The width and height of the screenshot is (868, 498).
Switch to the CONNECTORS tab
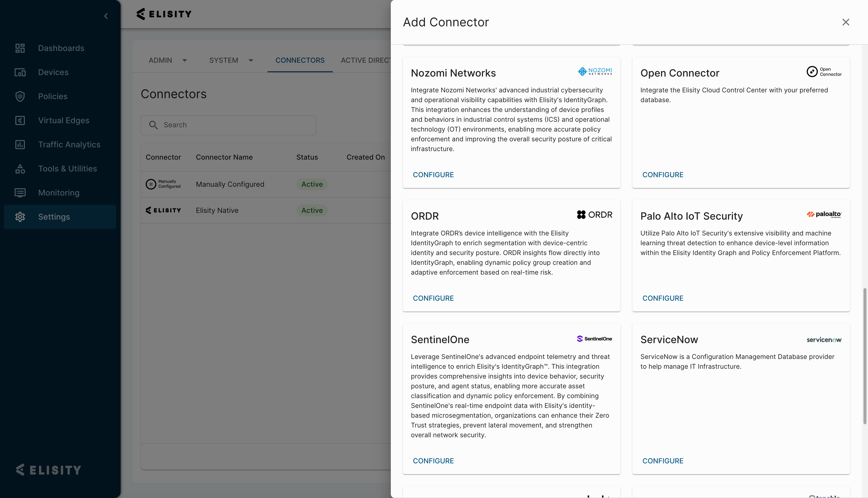click(x=300, y=60)
